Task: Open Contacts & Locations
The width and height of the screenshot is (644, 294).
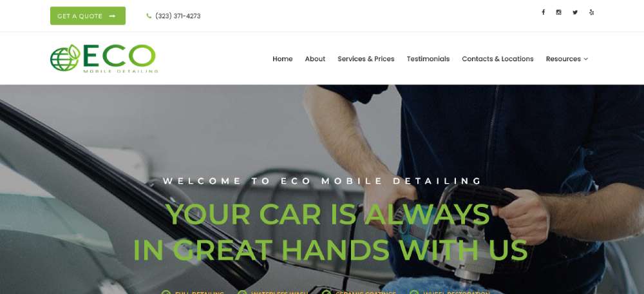Action: coord(498,59)
